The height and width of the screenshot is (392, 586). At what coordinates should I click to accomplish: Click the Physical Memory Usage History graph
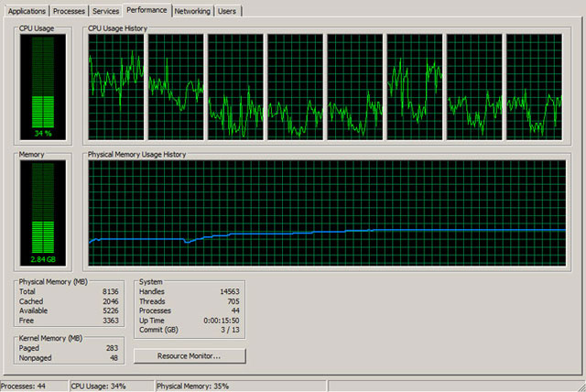(x=327, y=213)
